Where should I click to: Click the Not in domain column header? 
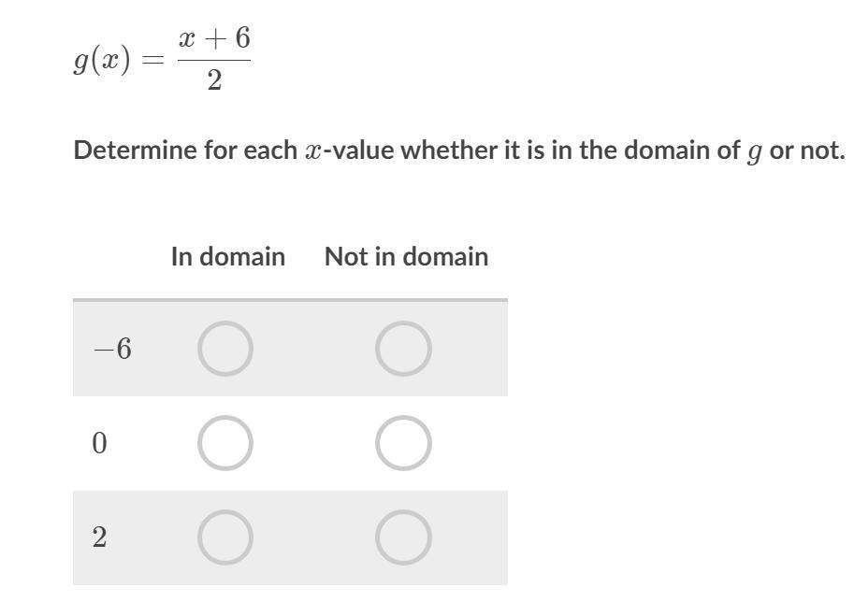click(406, 256)
